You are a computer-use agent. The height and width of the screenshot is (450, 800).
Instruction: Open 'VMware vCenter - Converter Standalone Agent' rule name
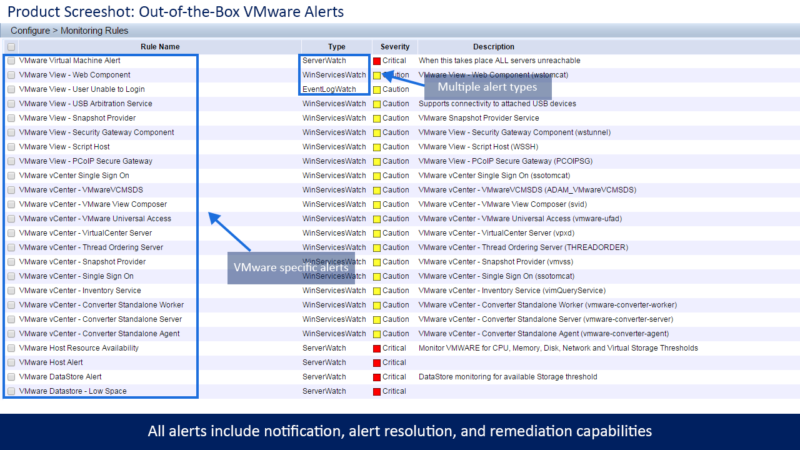[99, 333]
